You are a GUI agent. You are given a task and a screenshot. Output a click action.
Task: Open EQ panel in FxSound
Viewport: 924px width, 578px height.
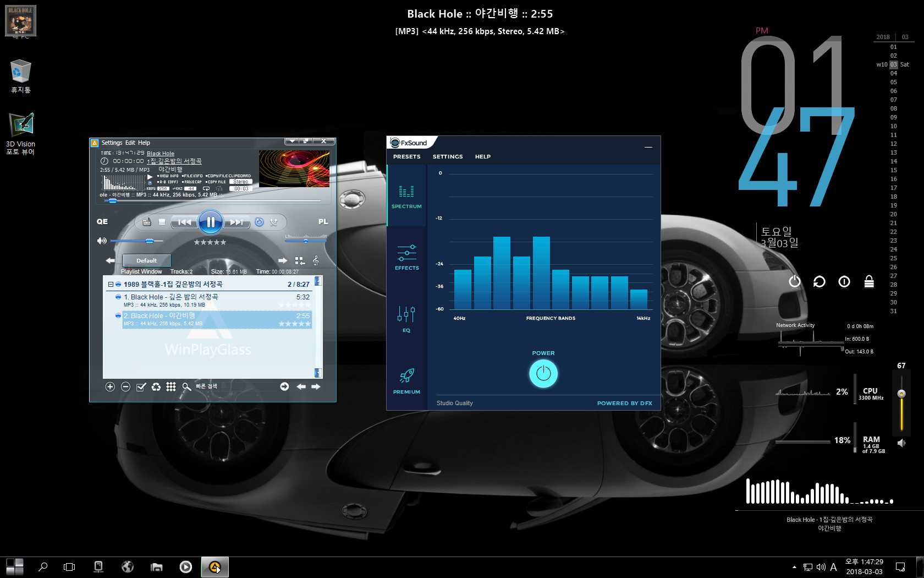click(406, 319)
